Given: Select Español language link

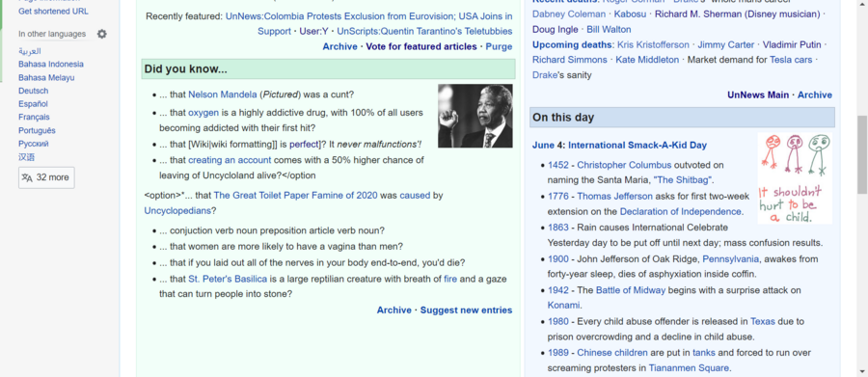Looking at the screenshot, I should [x=33, y=104].
